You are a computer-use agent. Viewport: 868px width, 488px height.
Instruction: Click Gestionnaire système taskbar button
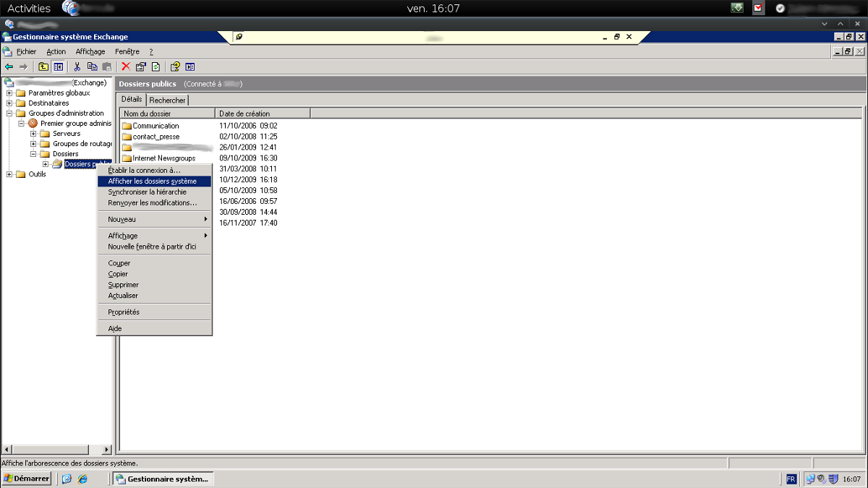pos(163,479)
